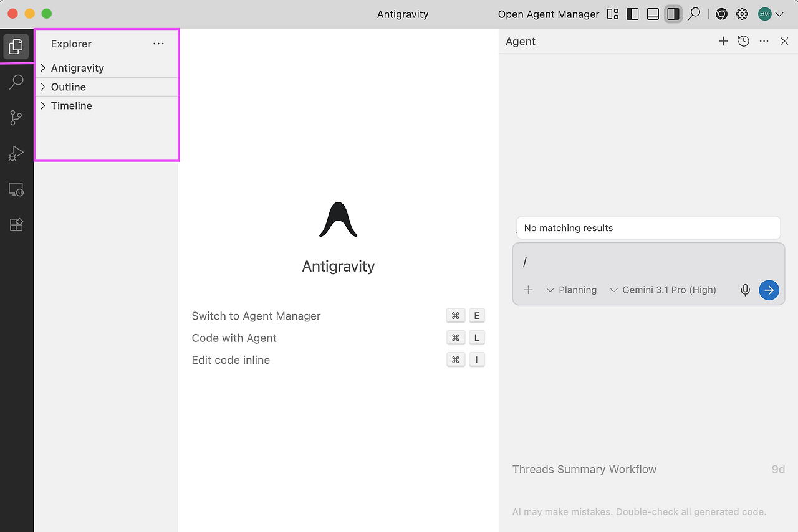The height and width of the screenshot is (532, 798).
Task: Open the Explorer view in activity bar
Action: [x=16, y=46]
